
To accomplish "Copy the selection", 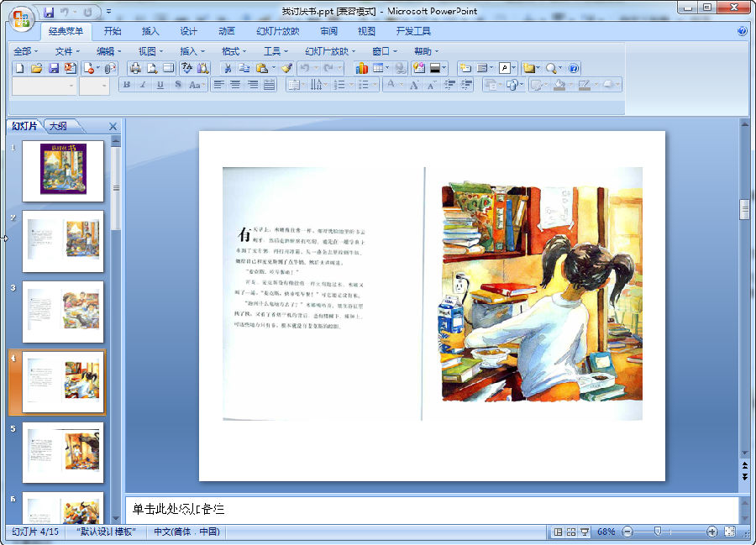I will (244, 68).
